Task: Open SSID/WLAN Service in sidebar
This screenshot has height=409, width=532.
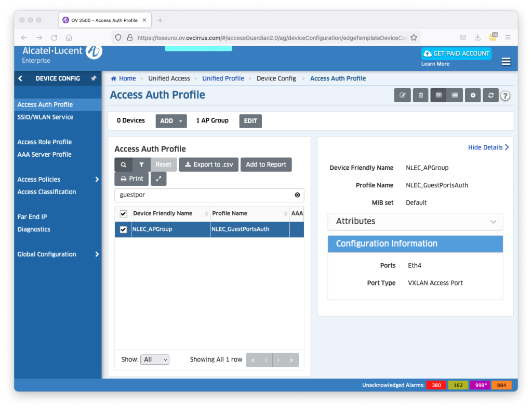Action: click(x=45, y=117)
